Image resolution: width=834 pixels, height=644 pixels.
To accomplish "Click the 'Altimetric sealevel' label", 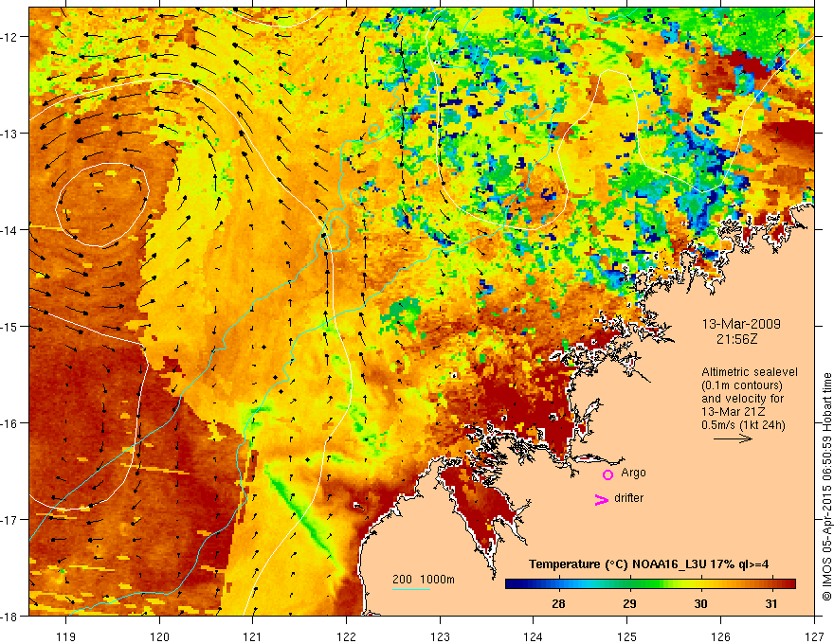I will (750, 372).
